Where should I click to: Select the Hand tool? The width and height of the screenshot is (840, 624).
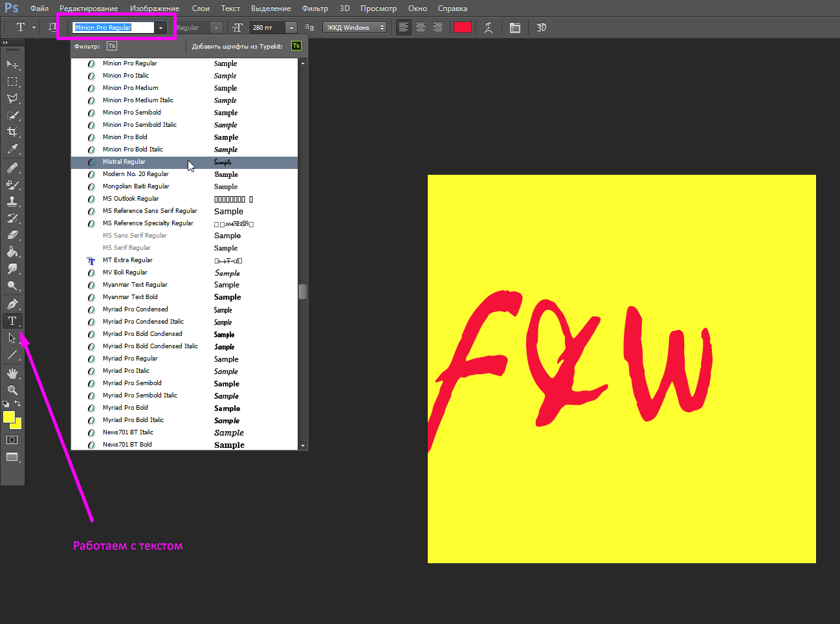pyautogui.click(x=12, y=373)
